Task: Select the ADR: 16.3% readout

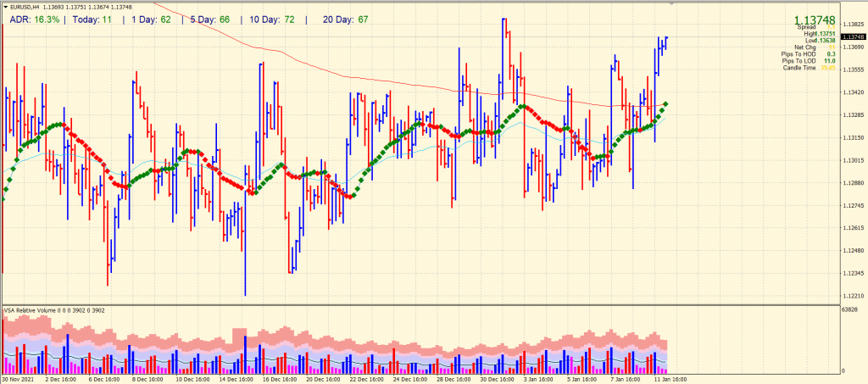Action: [34, 19]
